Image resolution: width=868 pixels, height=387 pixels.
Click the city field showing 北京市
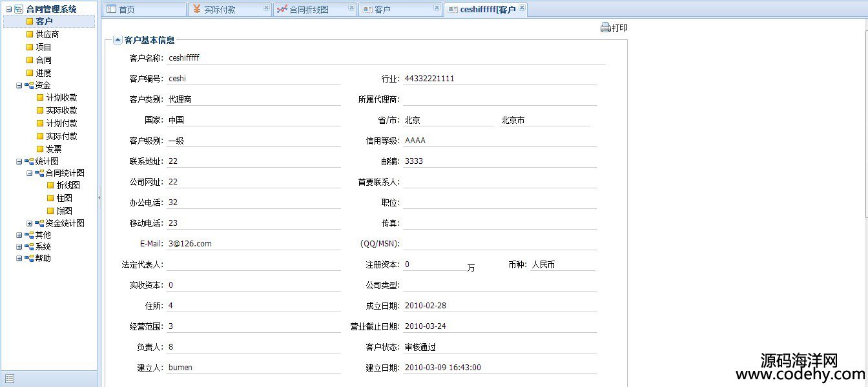pos(545,120)
